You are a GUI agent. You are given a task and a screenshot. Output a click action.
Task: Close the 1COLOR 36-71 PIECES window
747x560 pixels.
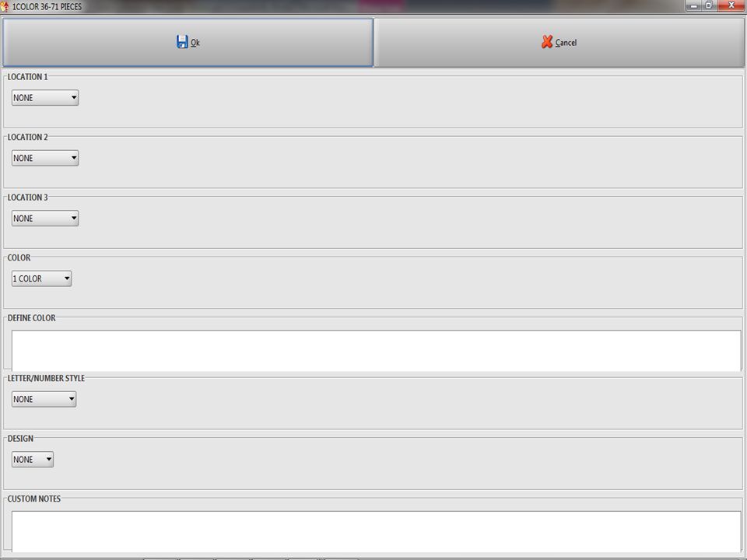[731, 5]
